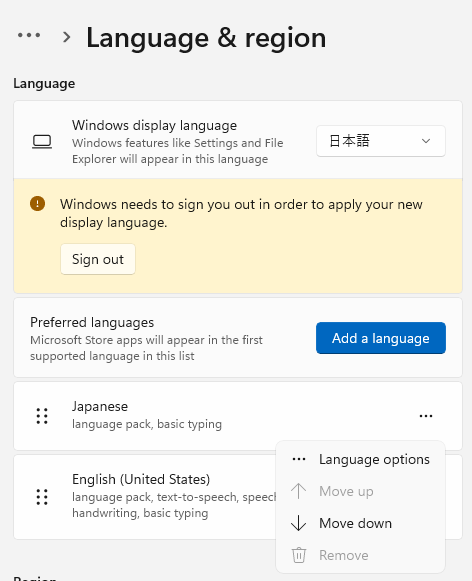The height and width of the screenshot is (581, 472).
Task: Select Remove in context menu
Action: [360, 555]
